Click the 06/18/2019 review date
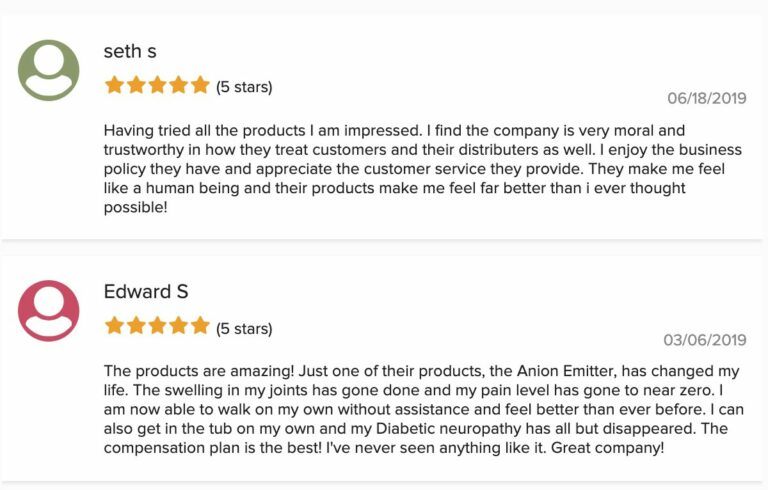Screen dimensions: 768x490 (x=707, y=98)
